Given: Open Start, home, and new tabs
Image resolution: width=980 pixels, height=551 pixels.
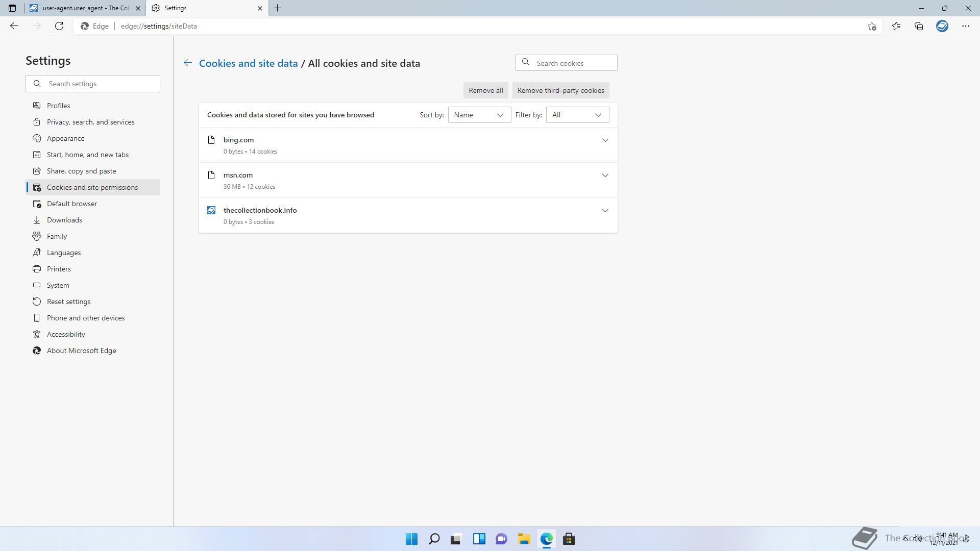Looking at the screenshot, I should coord(93,155).
